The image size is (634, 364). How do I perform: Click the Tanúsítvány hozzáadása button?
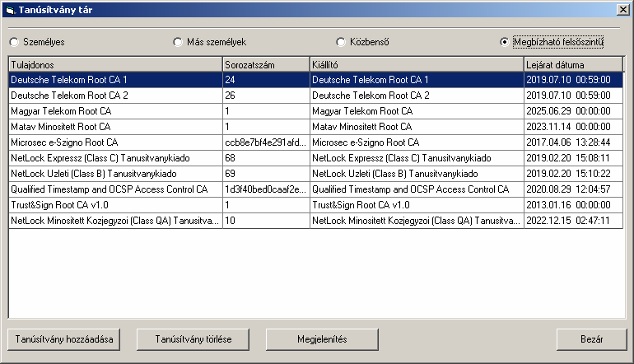(x=64, y=339)
